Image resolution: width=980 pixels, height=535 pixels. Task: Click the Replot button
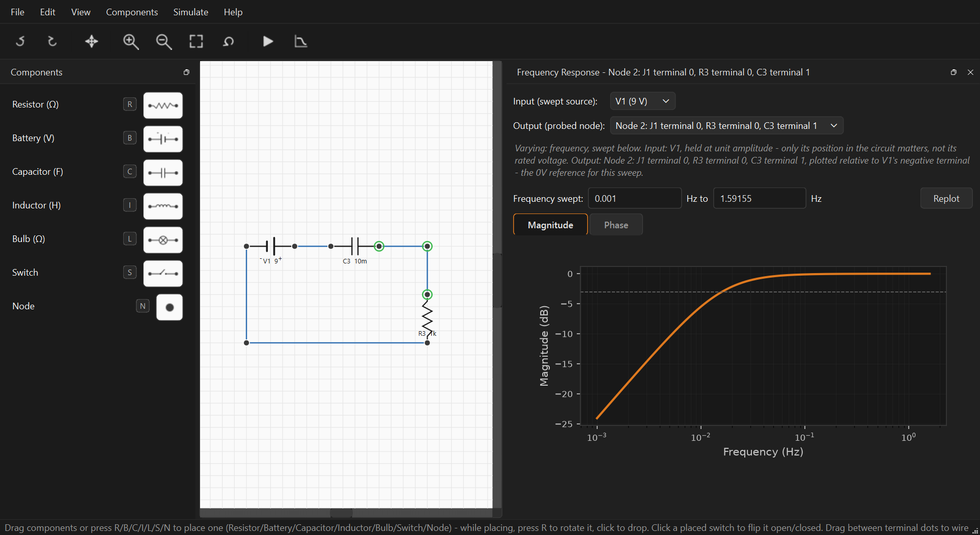[946, 198]
